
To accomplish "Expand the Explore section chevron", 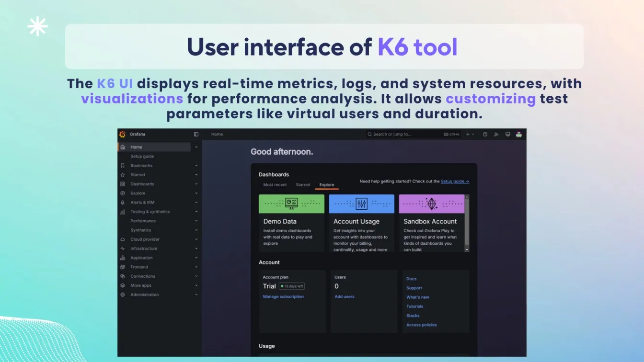I will (196, 193).
